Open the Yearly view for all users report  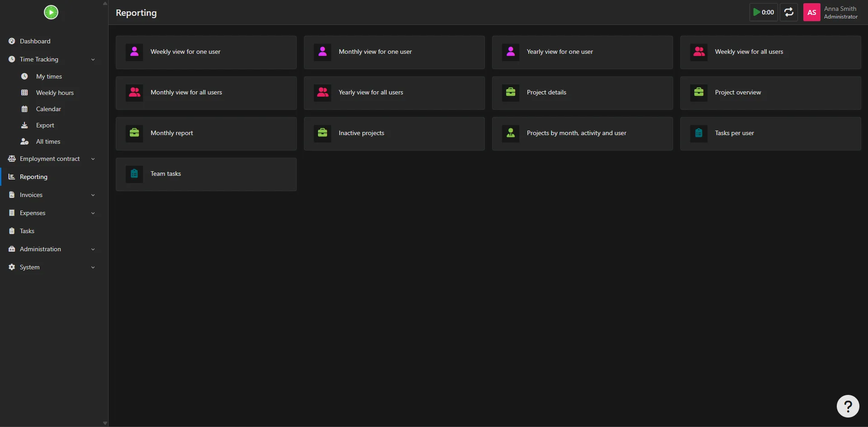tap(394, 93)
